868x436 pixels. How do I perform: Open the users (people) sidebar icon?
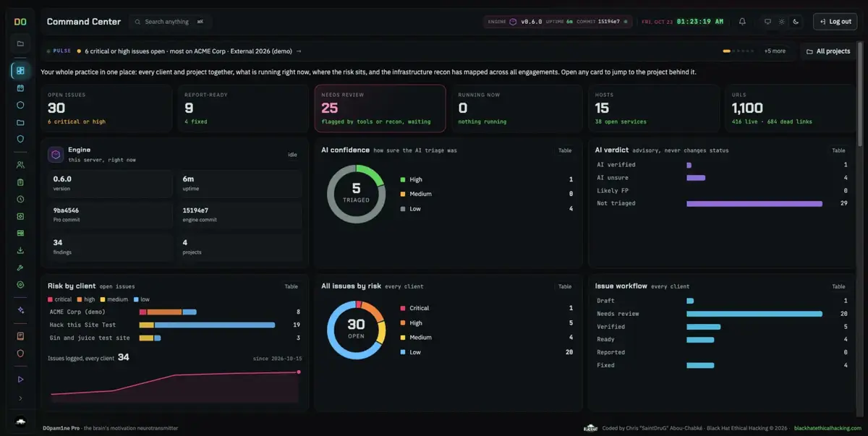[x=20, y=165]
